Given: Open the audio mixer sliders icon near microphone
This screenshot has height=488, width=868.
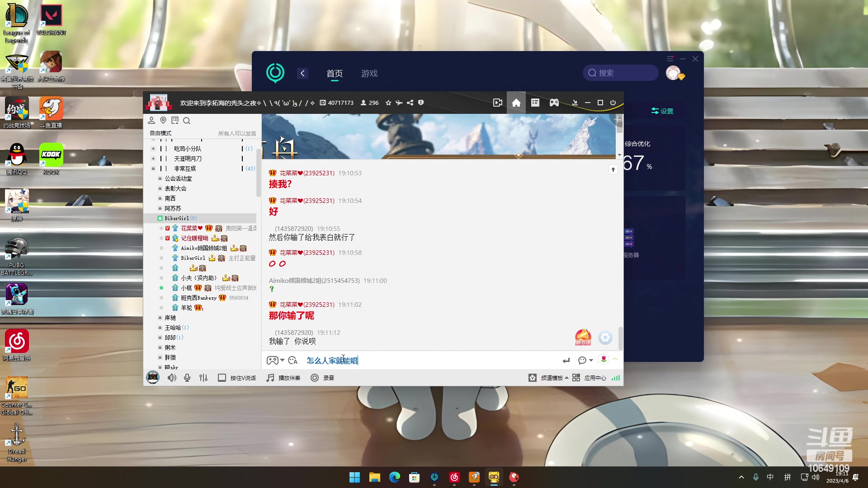Looking at the screenshot, I should point(203,378).
